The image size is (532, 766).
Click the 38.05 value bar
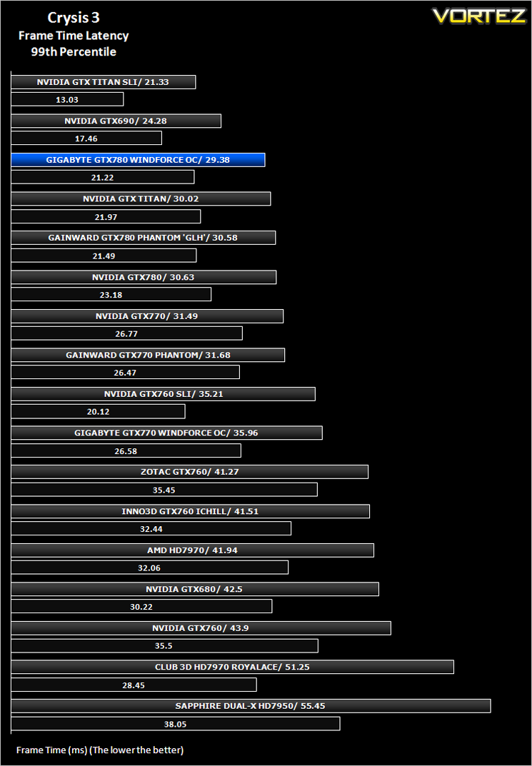(176, 723)
